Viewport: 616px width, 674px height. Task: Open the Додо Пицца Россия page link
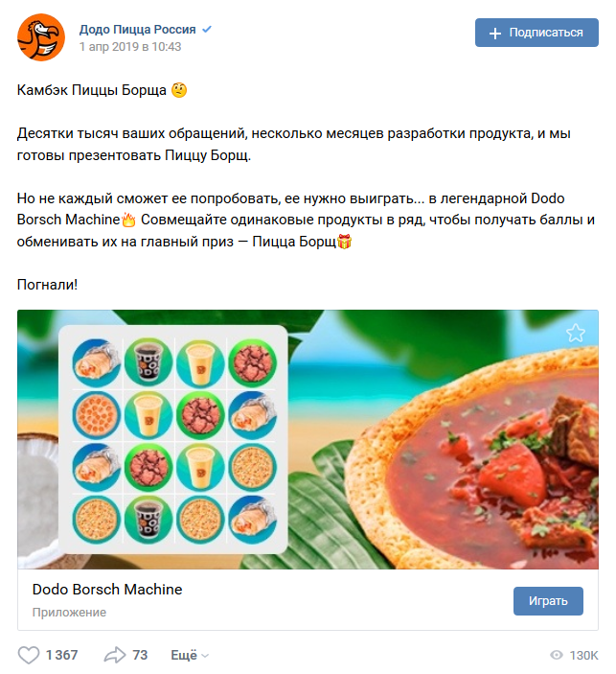point(137,29)
